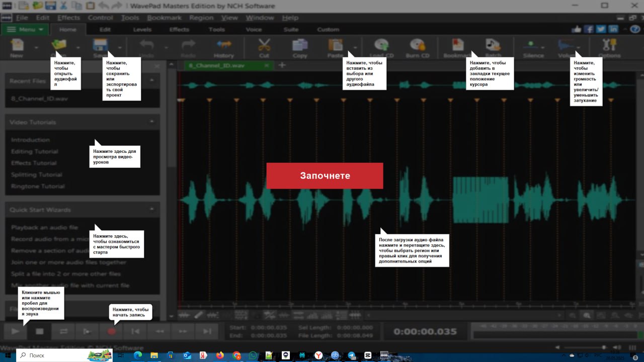Click the Burn CD icon
This screenshot has height=362, width=644.
click(418, 45)
